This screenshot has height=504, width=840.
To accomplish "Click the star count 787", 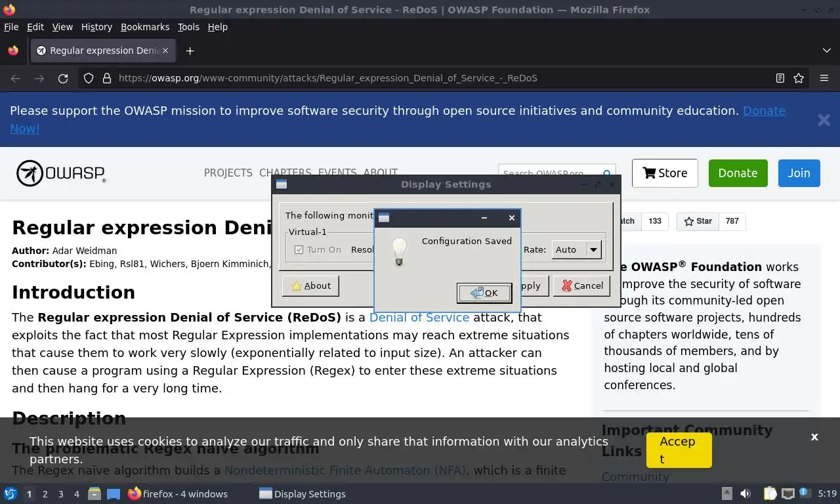I will coord(732,221).
